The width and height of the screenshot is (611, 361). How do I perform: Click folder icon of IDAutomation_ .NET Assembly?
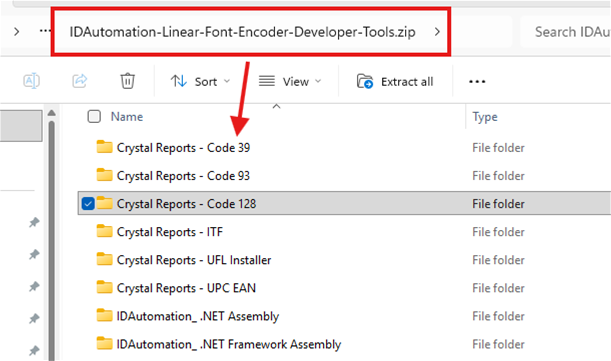[x=104, y=315]
